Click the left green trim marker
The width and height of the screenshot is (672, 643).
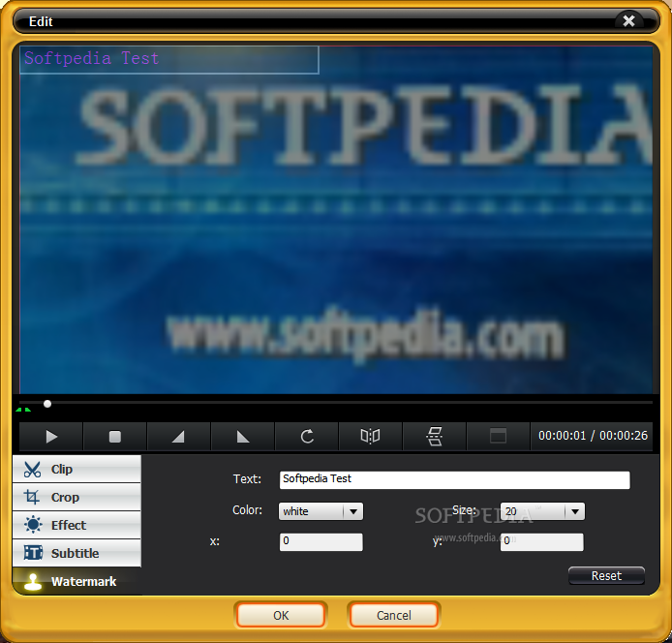pyautogui.click(x=18, y=410)
